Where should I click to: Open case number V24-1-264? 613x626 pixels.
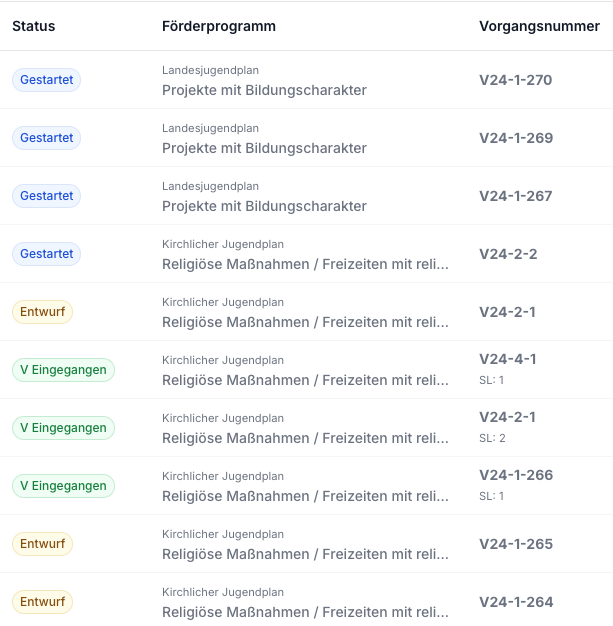click(516, 602)
